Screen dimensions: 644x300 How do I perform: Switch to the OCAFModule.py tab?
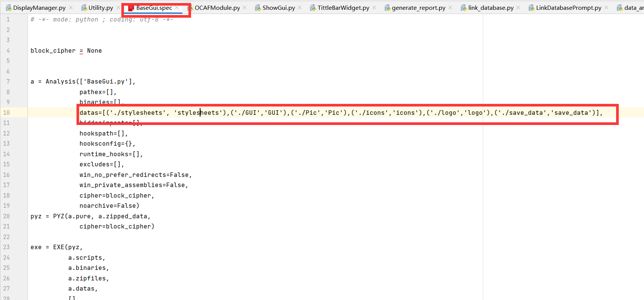point(217,8)
